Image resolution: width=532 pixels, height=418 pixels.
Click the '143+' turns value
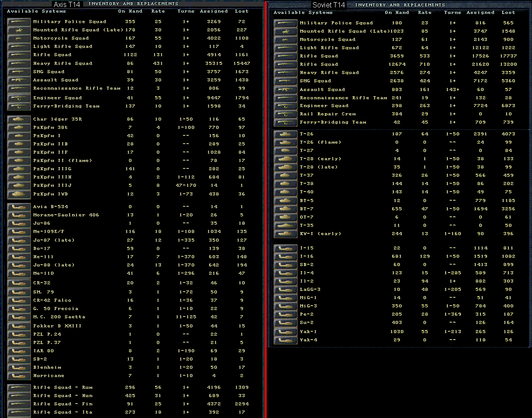coord(453,90)
